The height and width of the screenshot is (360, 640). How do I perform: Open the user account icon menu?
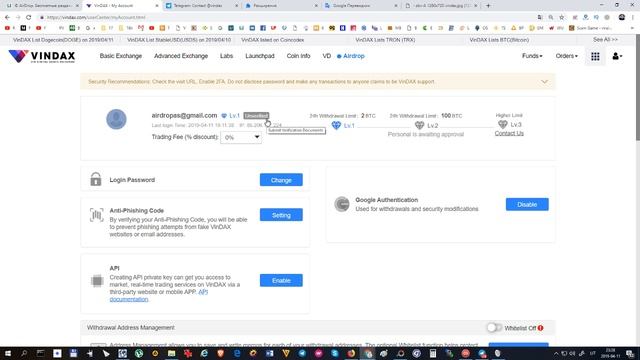(x=617, y=56)
